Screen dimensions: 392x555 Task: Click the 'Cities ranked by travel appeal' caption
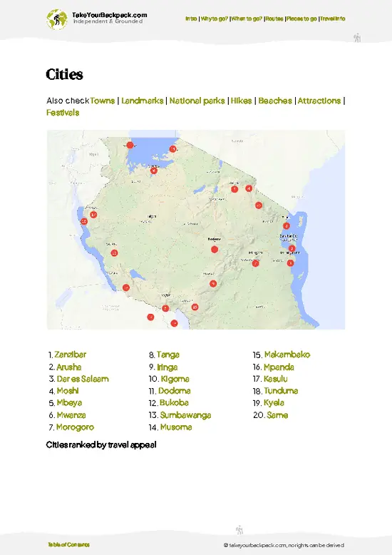pos(101,444)
